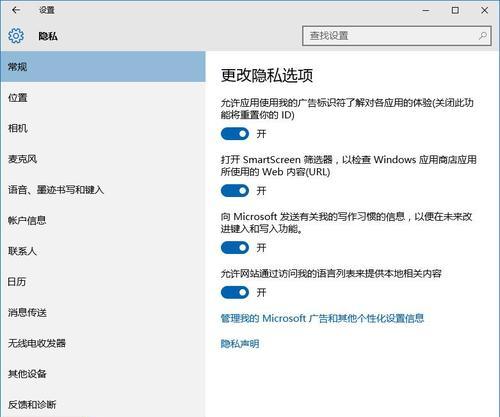The image size is (500, 417).
Task: Click the settings gear icon beside 隐私
Action: coord(16,36)
